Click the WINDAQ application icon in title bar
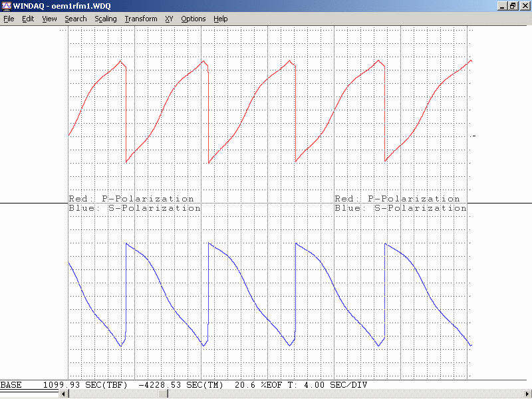 pyautogui.click(x=6, y=6)
